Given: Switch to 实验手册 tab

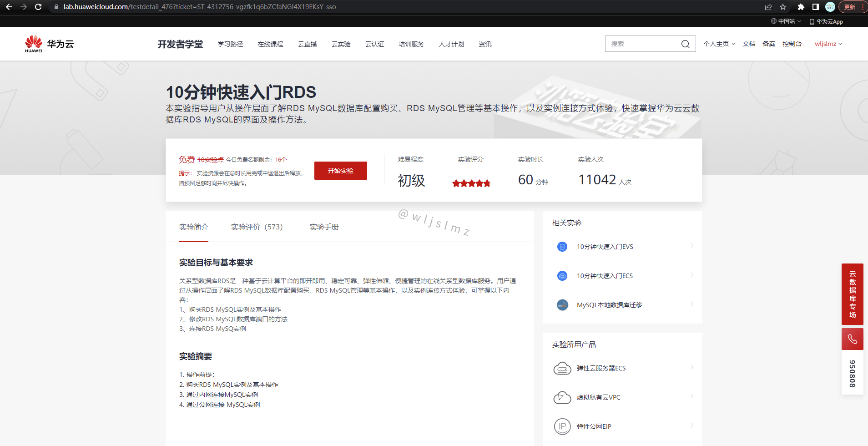Looking at the screenshot, I should [324, 227].
